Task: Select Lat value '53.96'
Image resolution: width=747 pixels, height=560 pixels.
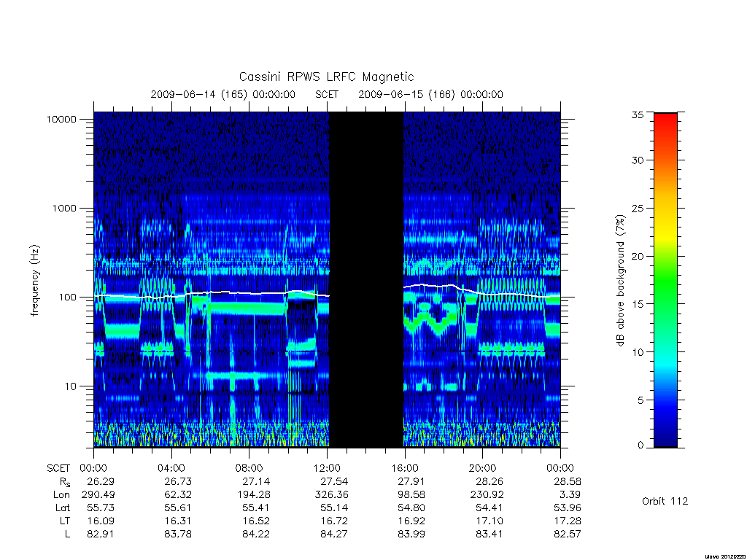Action: coord(567,507)
